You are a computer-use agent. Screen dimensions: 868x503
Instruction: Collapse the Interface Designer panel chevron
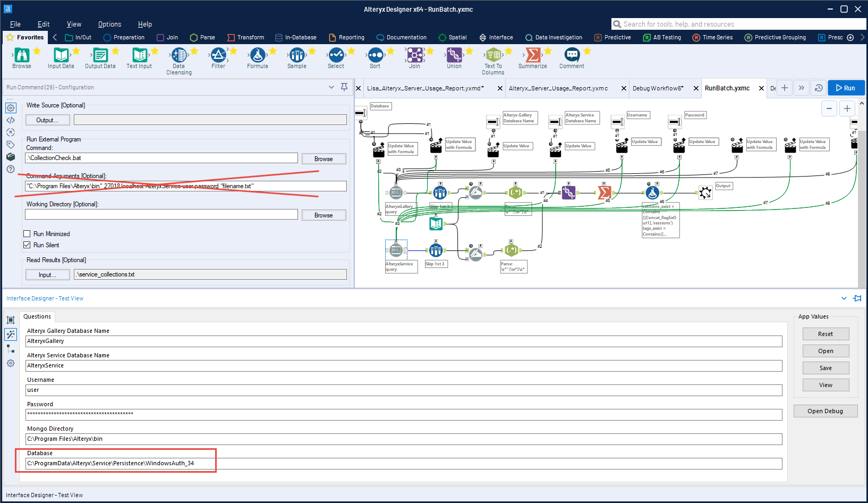(x=844, y=298)
